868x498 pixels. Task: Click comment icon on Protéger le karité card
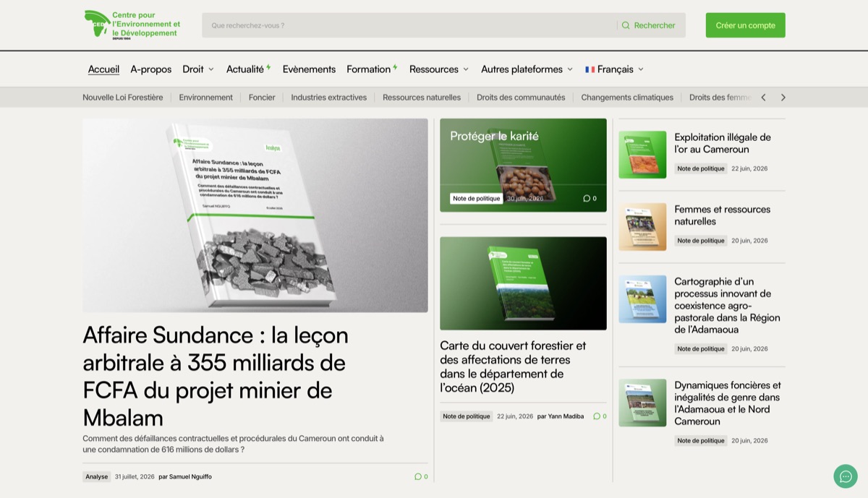587,198
